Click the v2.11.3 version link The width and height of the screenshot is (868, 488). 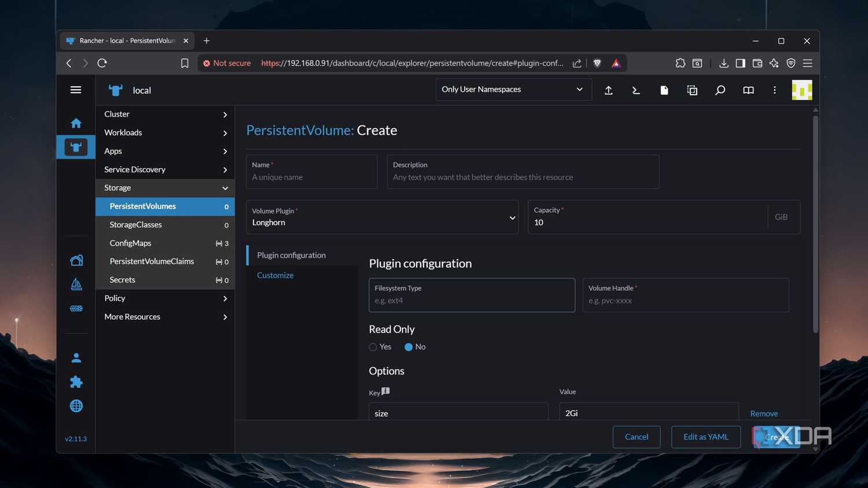point(76,439)
